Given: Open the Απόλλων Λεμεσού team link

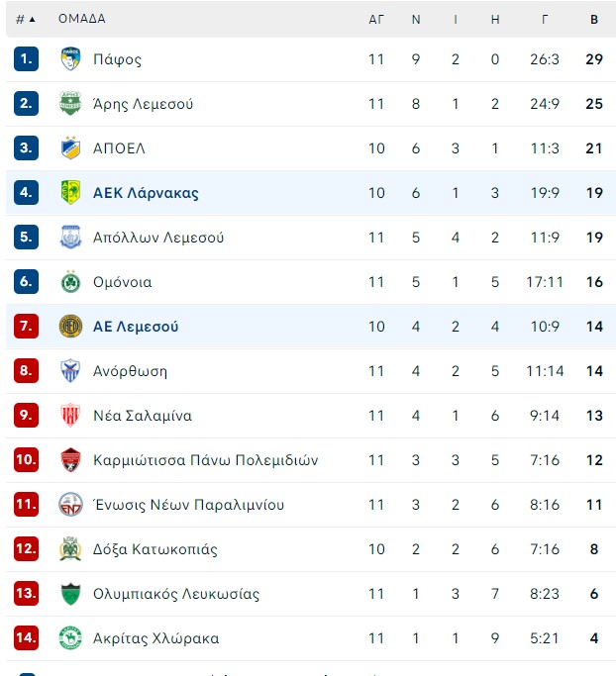Looking at the screenshot, I should click(158, 238).
